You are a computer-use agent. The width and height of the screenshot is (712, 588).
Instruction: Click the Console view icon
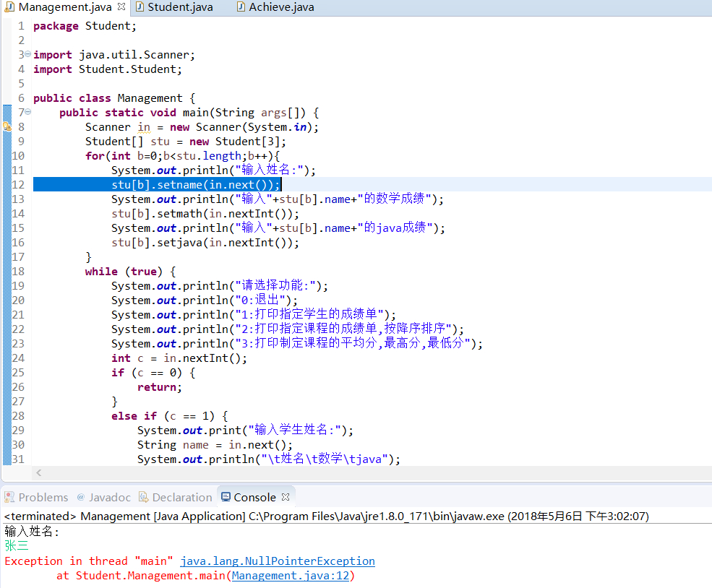coord(226,497)
